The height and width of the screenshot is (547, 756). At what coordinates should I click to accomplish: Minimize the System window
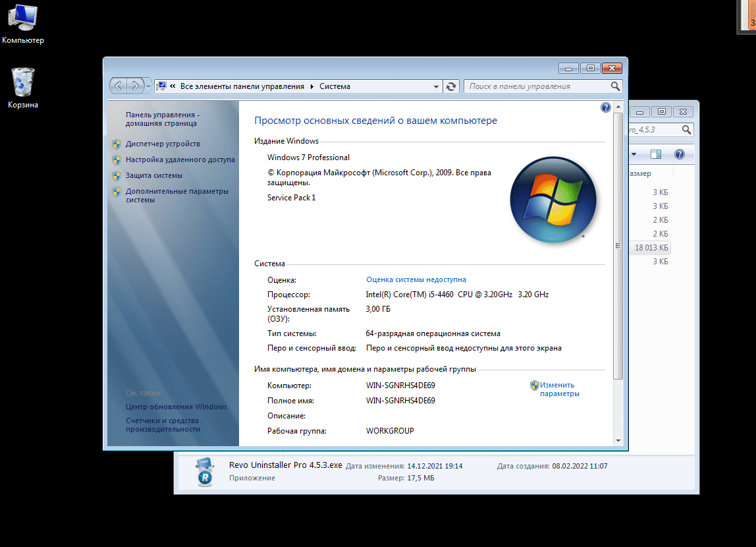pos(568,69)
